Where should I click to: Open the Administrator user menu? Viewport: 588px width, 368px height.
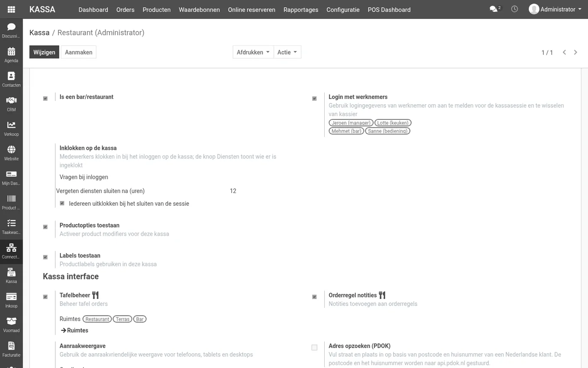(x=555, y=9)
